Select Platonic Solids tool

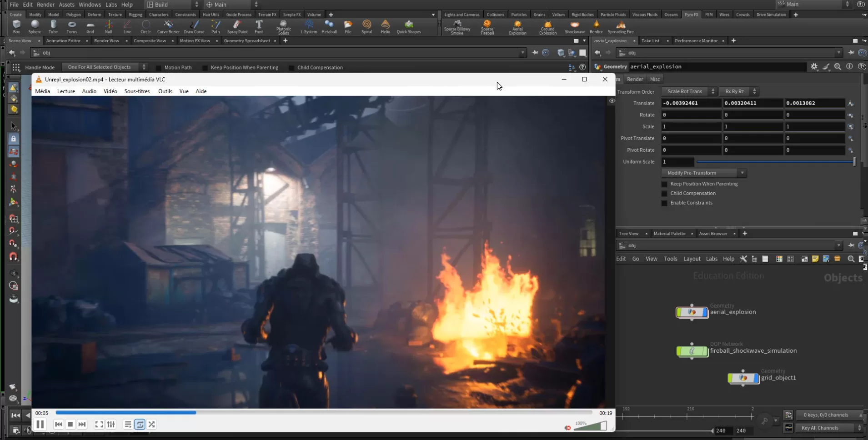tap(283, 27)
